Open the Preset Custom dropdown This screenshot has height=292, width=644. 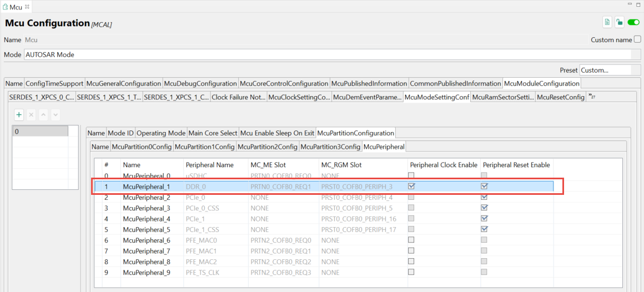(x=610, y=71)
